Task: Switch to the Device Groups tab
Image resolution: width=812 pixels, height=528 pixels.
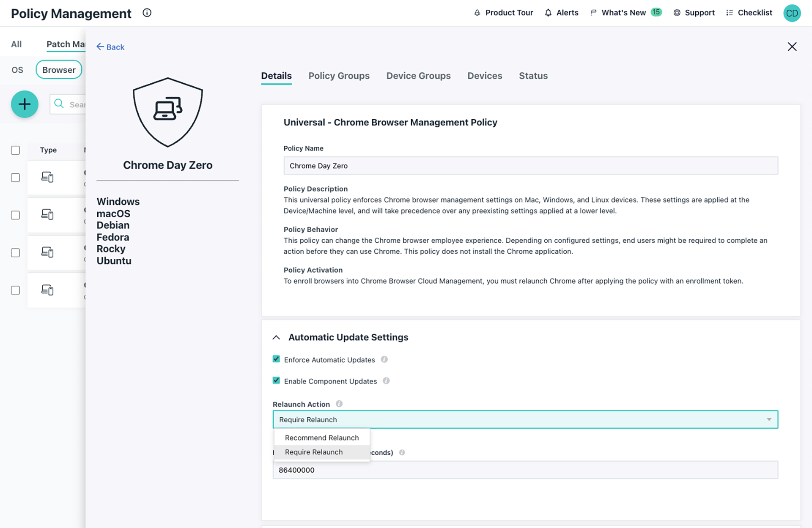Action: (x=418, y=75)
